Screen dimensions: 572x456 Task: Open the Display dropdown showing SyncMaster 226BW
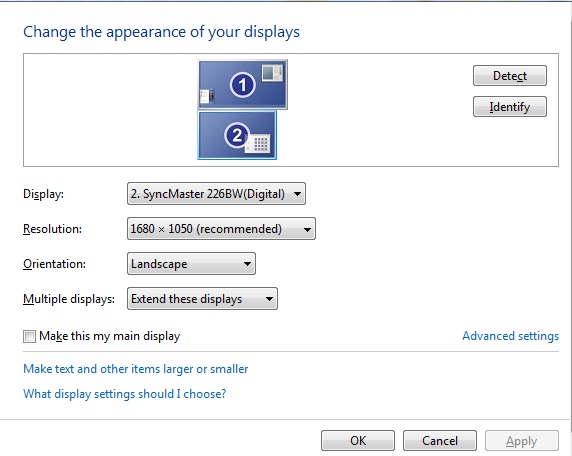click(216, 194)
